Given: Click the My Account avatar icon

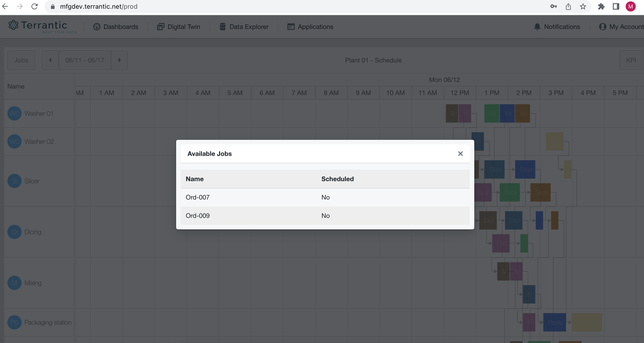Looking at the screenshot, I should pos(602,27).
